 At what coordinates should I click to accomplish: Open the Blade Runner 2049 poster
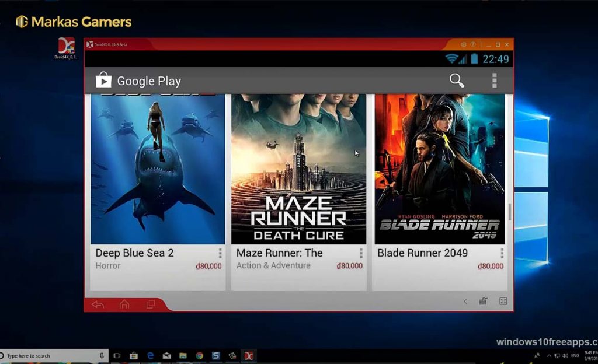[440, 169]
